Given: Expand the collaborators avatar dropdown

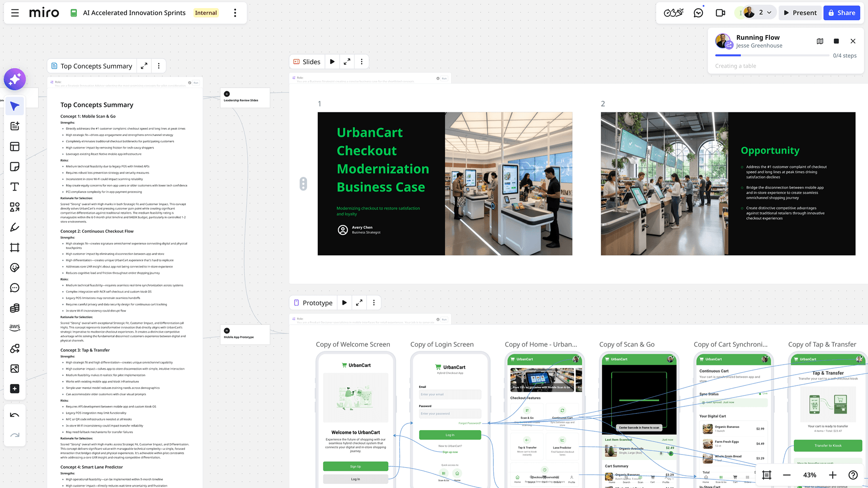Looking at the screenshot, I should pyautogui.click(x=769, y=13).
